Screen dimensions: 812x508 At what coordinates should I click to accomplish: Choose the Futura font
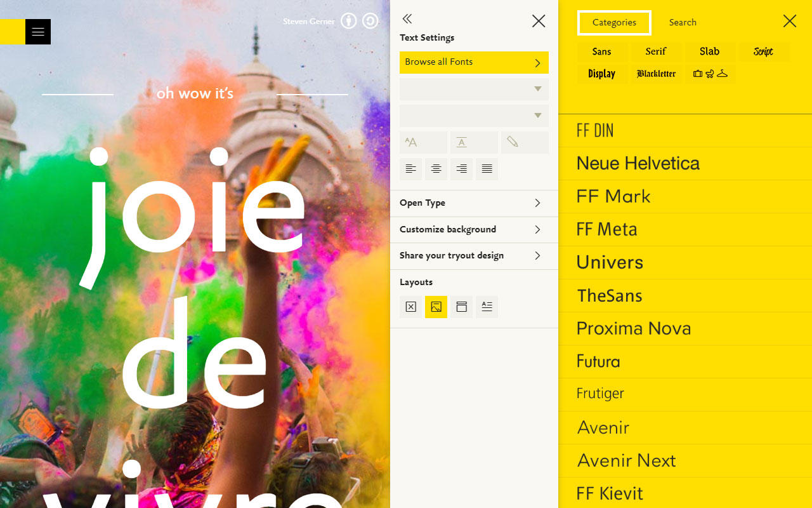(685, 362)
